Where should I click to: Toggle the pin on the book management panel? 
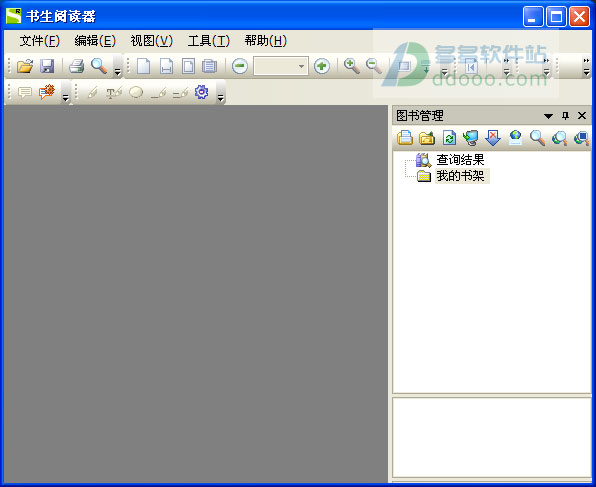(x=566, y=116)
